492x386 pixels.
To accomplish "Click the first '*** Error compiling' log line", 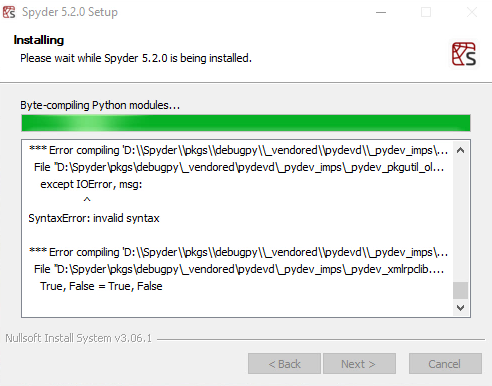I will click(238, 150).
